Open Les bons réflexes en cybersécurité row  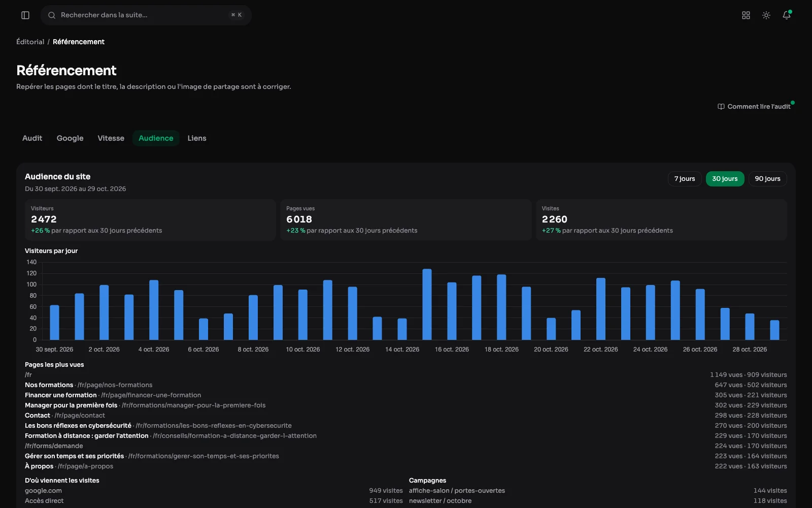click(406, 426)
